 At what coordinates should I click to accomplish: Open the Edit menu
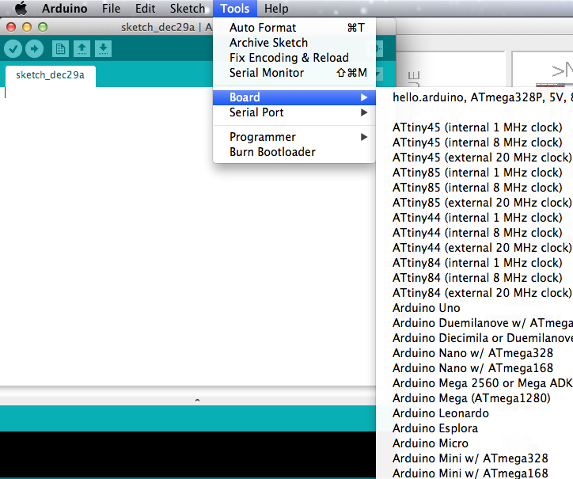pos(145,8)
